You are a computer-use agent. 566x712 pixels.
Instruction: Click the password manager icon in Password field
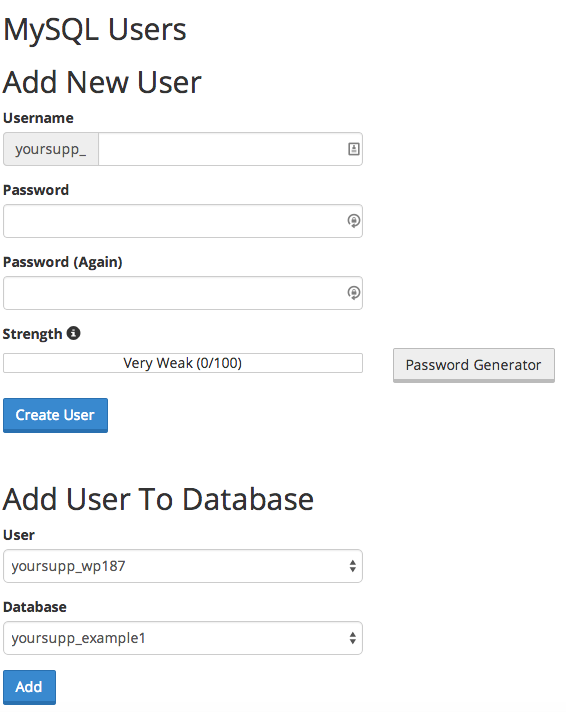pyautogui.click(x=354, y=221)
